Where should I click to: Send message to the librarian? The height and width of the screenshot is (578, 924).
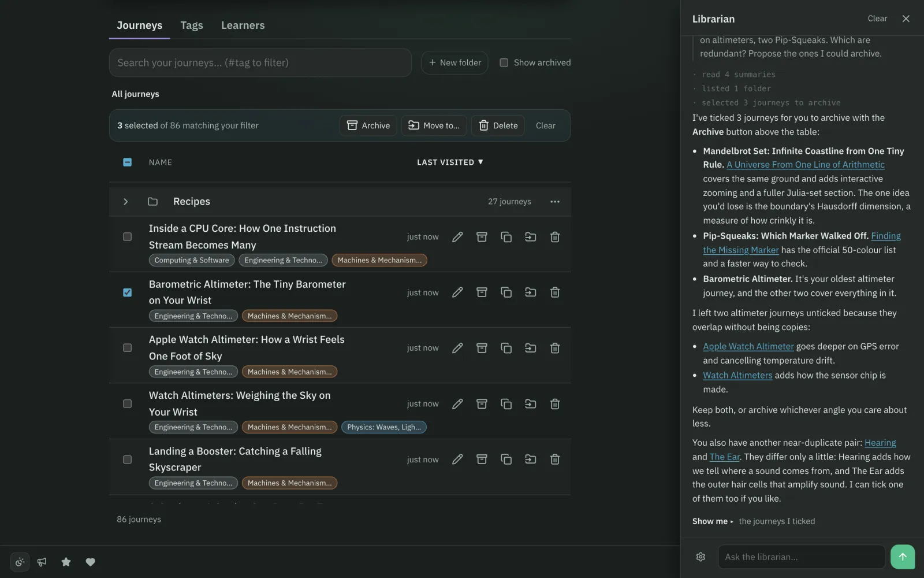pos(903,557)
